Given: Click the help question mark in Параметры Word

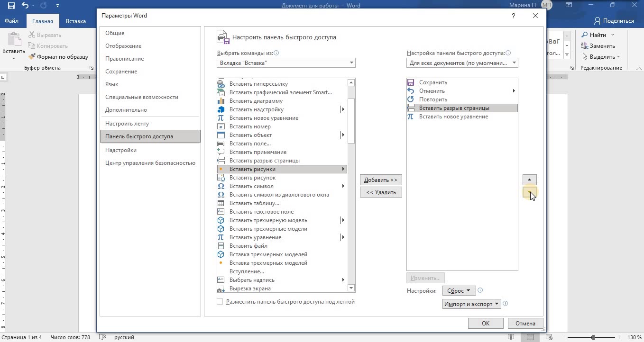Looking at the screenshot, I should click(514, 16).
